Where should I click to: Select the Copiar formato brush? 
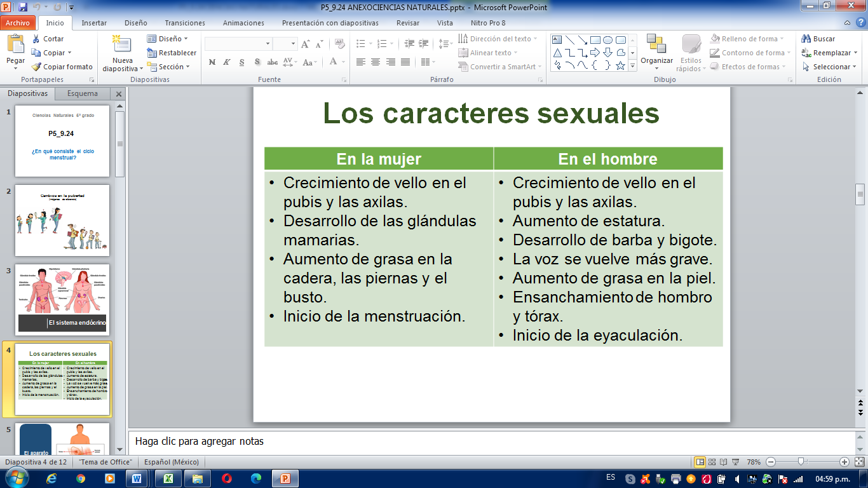click(36, 67)
